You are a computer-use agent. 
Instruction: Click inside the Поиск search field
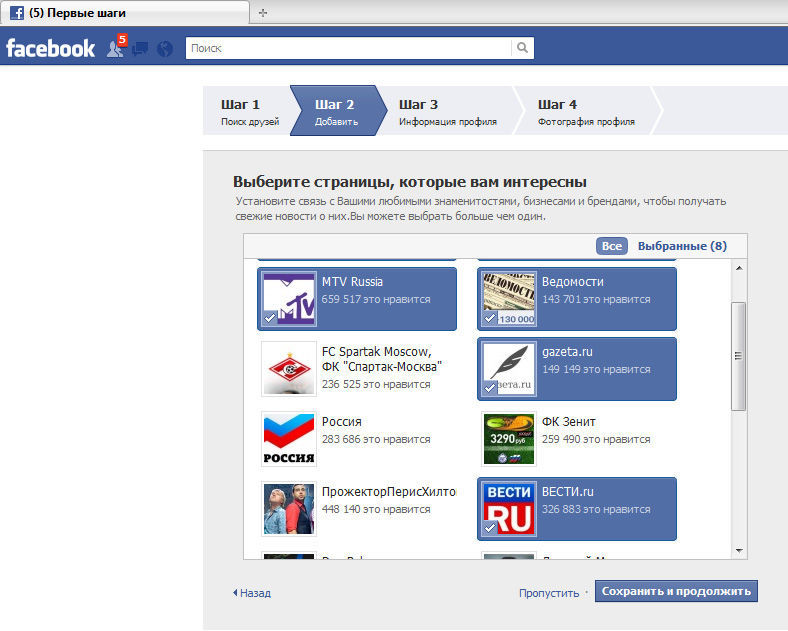point(348,48)
